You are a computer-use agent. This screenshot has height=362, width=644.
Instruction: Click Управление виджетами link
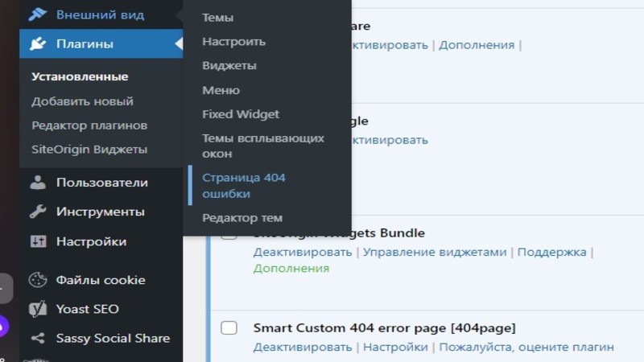click(x=435, y=252)
